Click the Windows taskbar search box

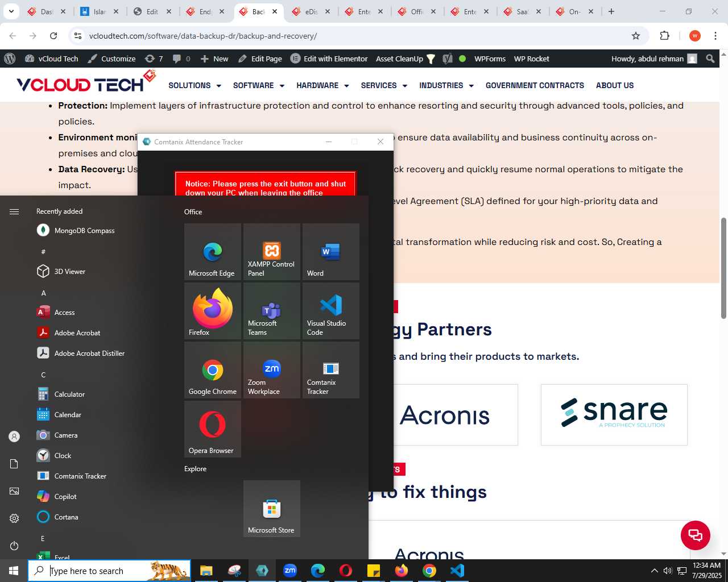tap(109, 571)
